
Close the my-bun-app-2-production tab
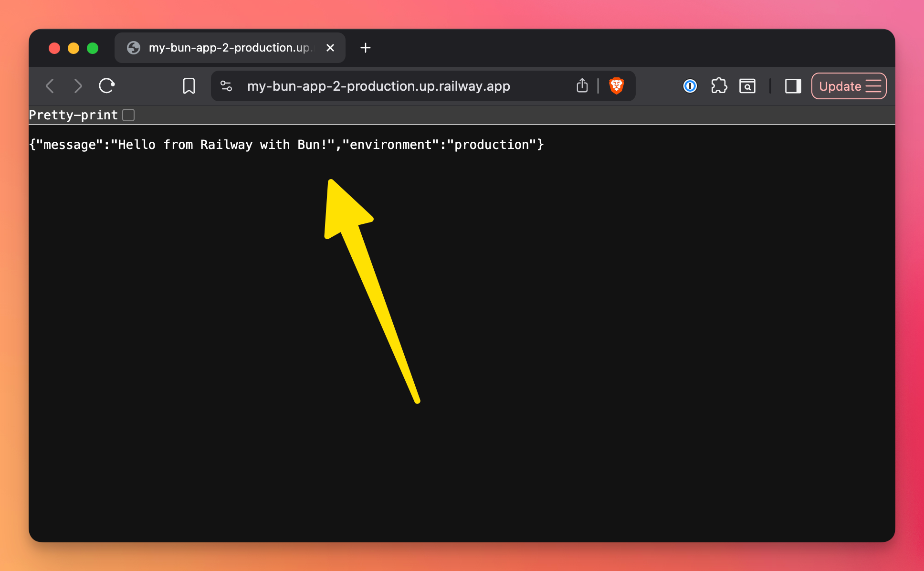click(330, 48)
